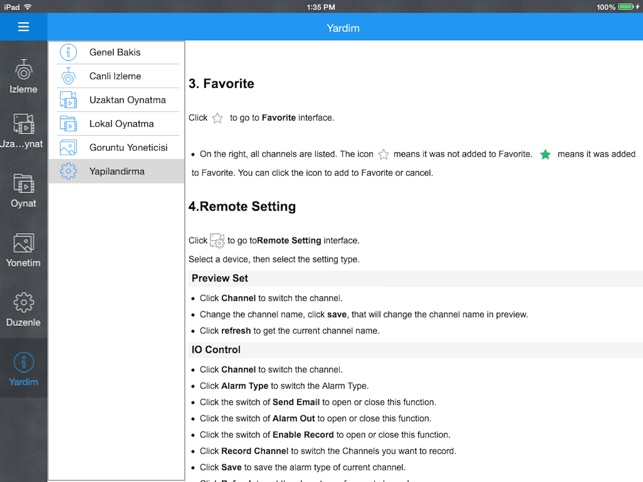This screenshot has height=482, width=643.
Task: Click the Lokal Oynatma folder-film icon
Action: 68,123
